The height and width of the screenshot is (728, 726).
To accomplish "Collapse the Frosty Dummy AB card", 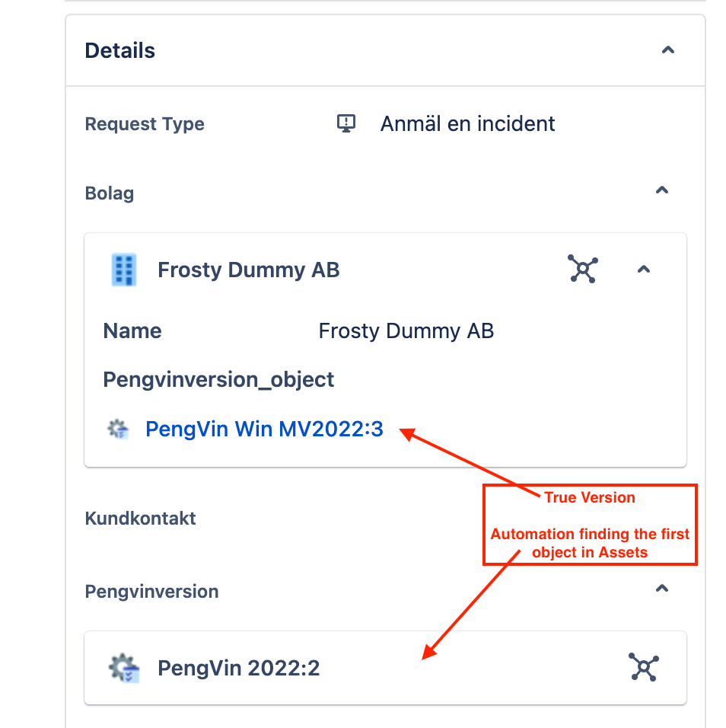I will (644, 269).
